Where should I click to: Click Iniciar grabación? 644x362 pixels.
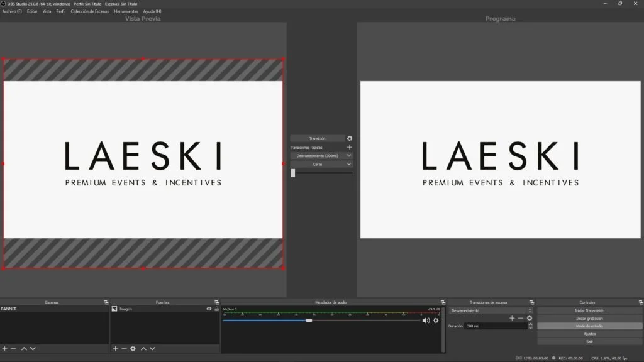point(589,319)
